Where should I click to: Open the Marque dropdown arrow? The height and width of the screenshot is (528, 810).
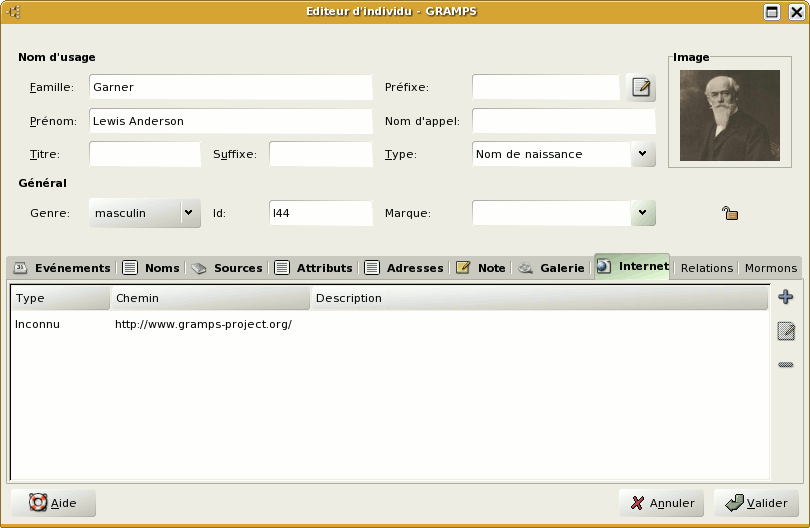pyautogui.click(x=643, y=213)
